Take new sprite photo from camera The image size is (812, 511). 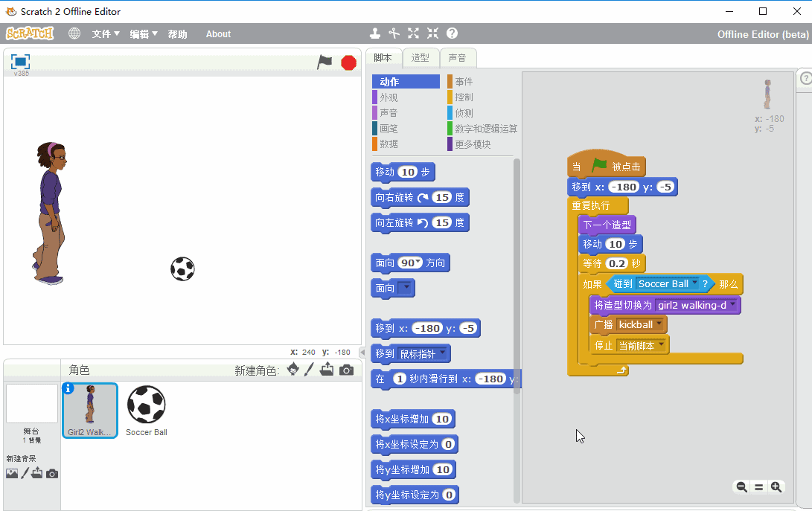[x=346, y=370]
